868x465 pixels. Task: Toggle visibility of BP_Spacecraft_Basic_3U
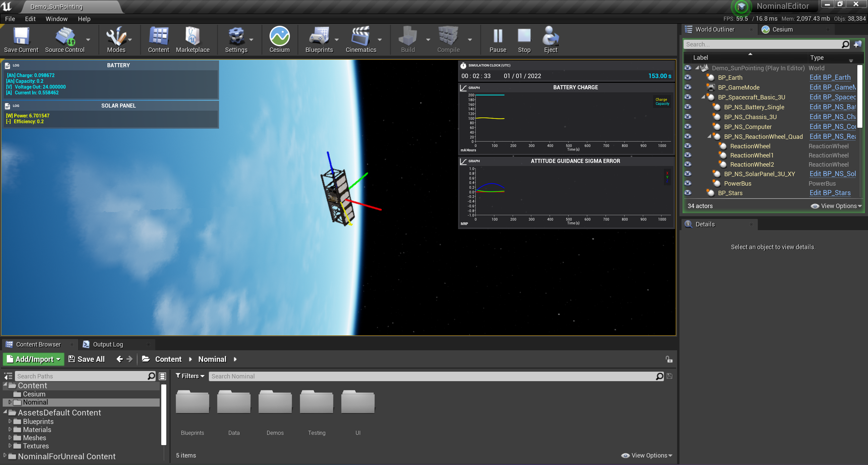tap(688, 97)
